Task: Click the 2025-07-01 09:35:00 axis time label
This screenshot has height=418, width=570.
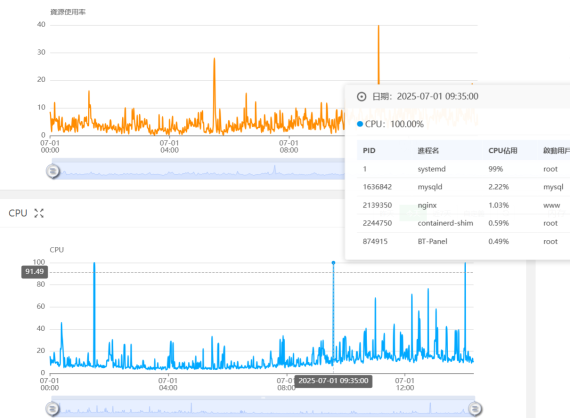Action: click(333, 381)
